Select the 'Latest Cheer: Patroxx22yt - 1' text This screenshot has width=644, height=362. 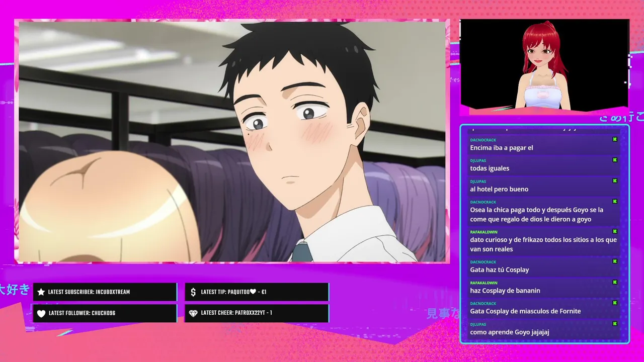click(x=236, y=313)
